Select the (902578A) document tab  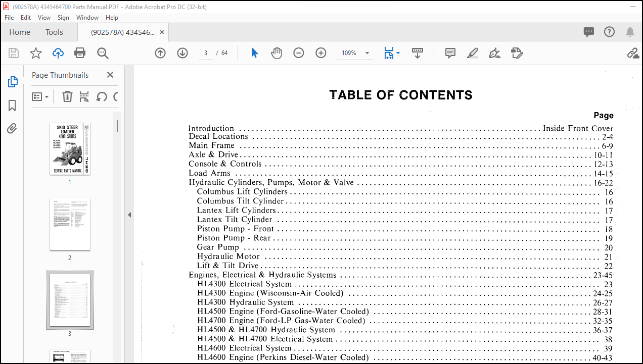123,32
